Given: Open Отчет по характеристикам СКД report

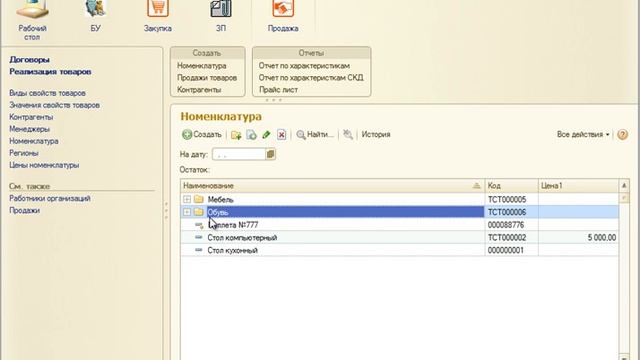Looking at the screenshot, I should [x=311, y=78].
